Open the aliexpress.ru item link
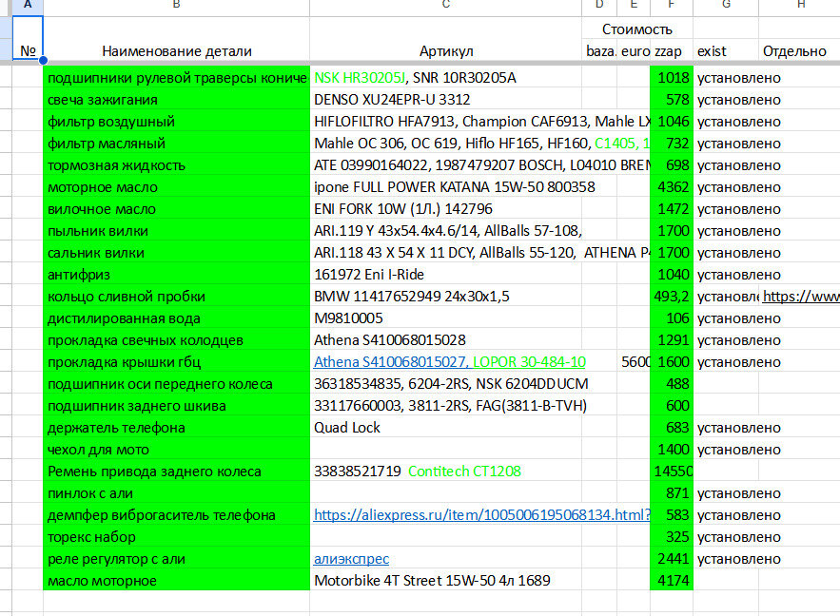Screen dimensions: 840x616 (x=482, y=515)
